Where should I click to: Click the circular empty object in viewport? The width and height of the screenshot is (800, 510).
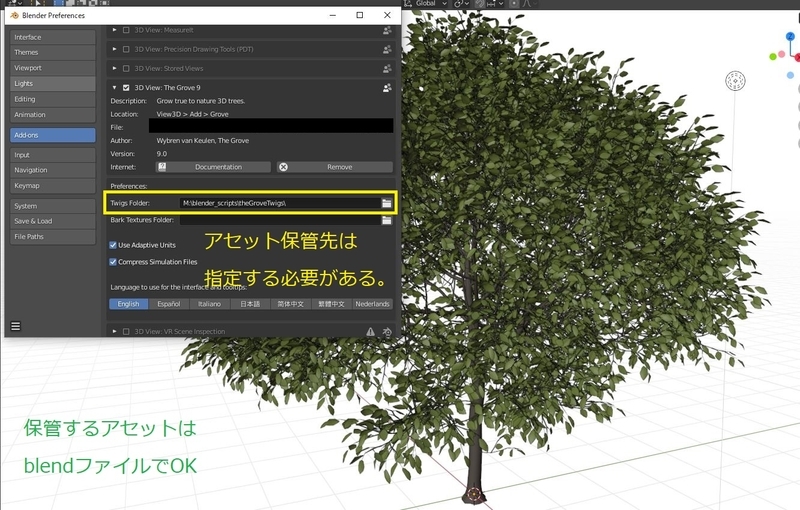(x=735, y=81)
